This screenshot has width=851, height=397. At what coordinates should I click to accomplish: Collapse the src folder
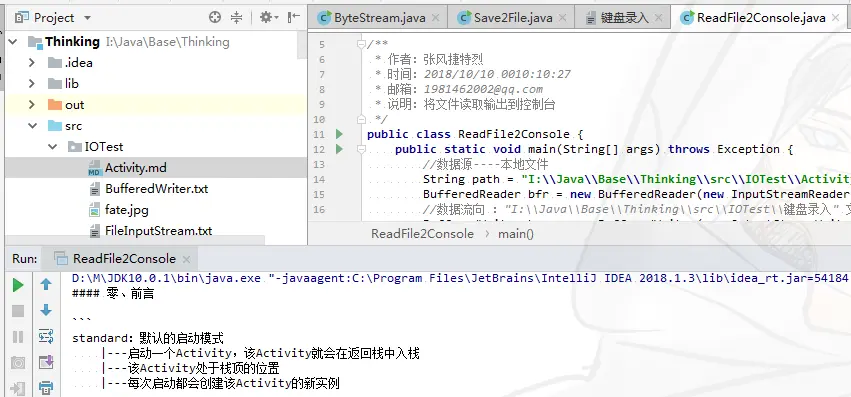[33, 126]
